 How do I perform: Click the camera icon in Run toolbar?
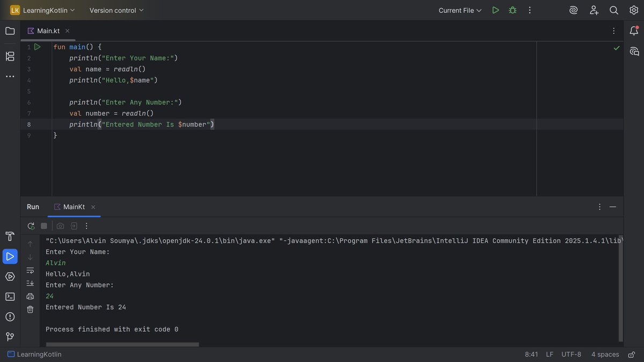pyautogui.click(x=60, y=226)
